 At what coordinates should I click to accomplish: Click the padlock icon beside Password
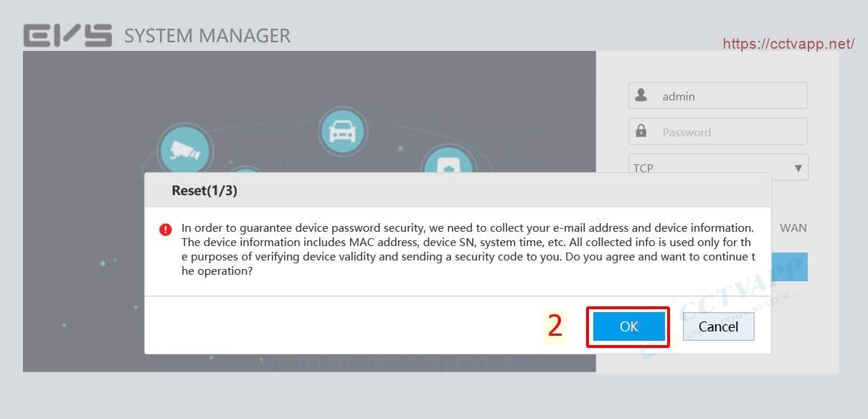coord(641,131)
